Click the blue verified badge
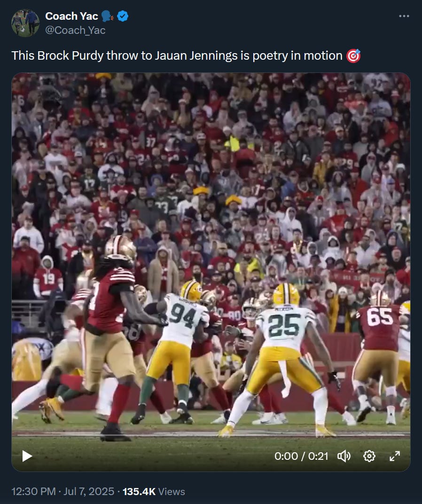 [123, 16]
